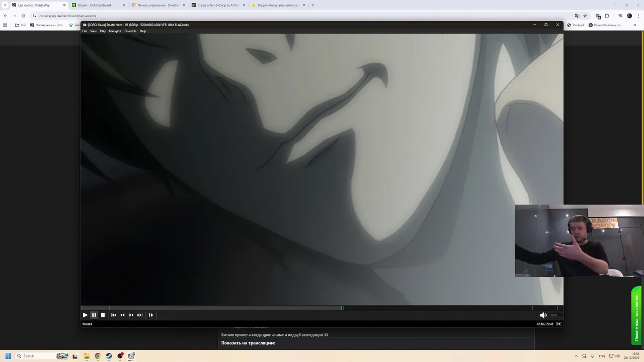Click the green Пишите нам chat widget
The image size is (644, 362).
tap(636, 315)
